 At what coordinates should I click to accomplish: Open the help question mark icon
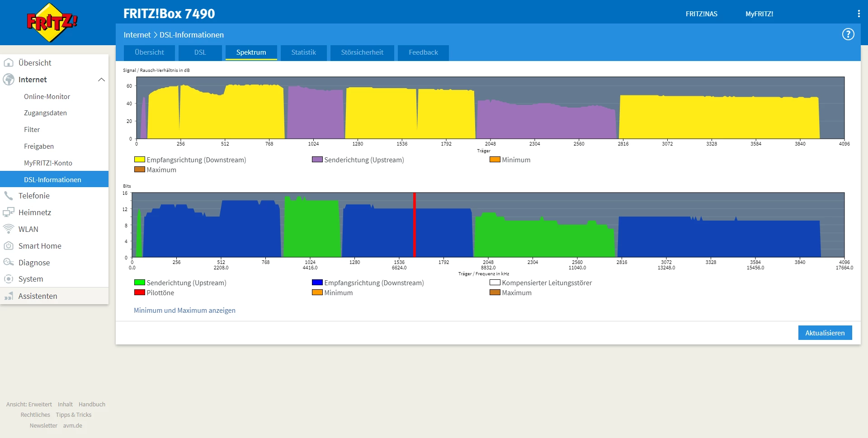[848, 34]
